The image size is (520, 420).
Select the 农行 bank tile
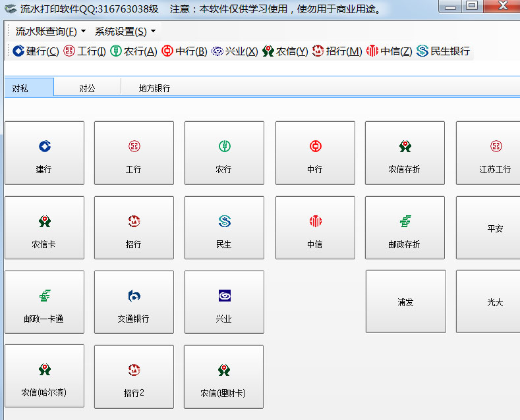point(224,153)
